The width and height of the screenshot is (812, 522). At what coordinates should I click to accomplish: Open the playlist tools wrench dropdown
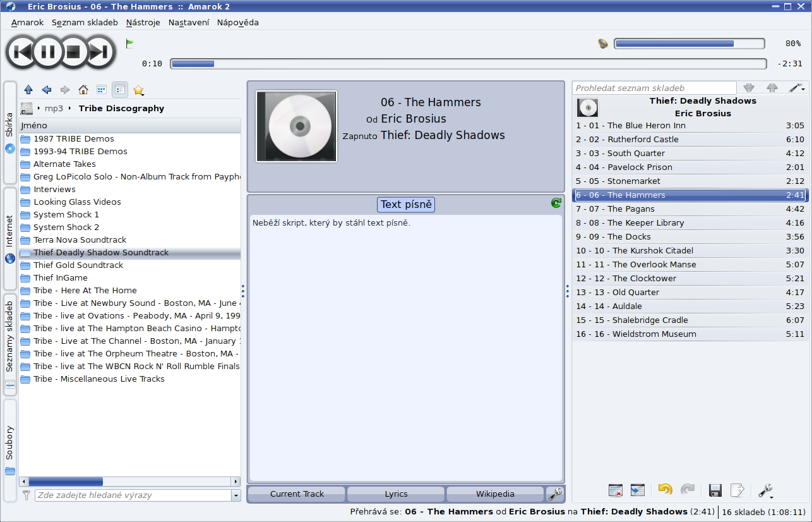click(765, 490)
